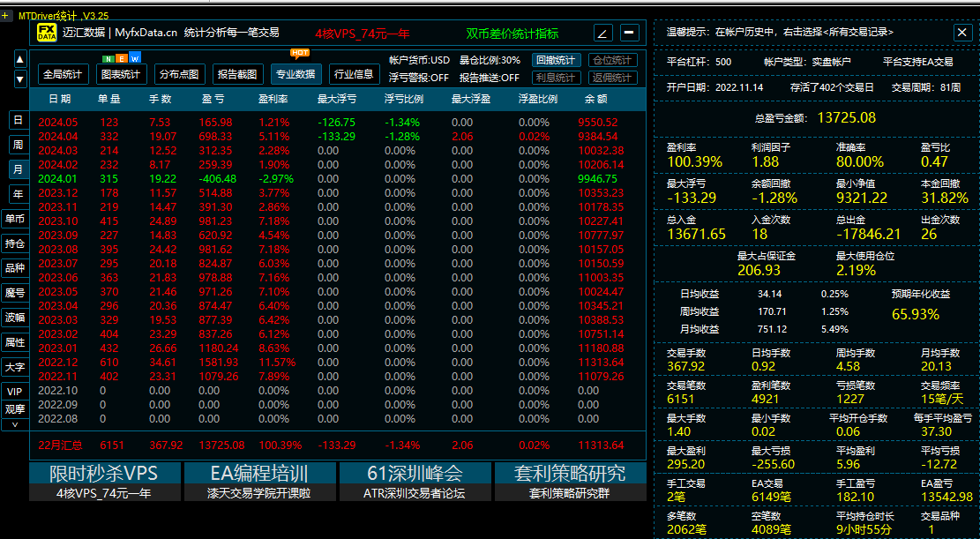This screenshot has width=980, height=539.
Task: Open the 品种 sidebar item
Action: (x=15, y=267)
